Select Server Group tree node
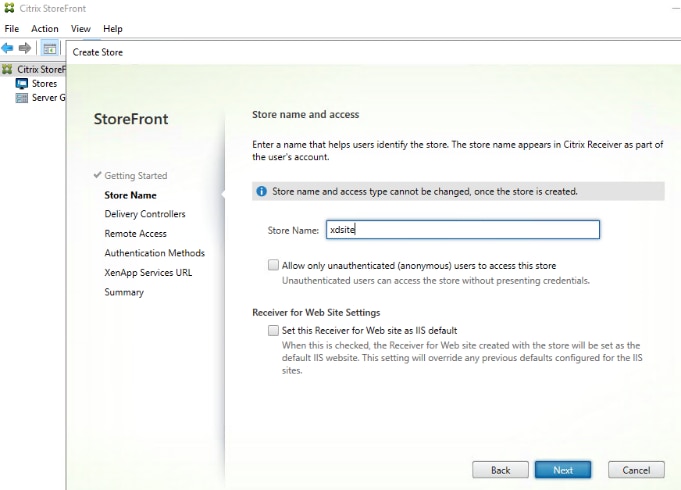Viewport: 681px width, 490px height. click(x=48, y=98)
